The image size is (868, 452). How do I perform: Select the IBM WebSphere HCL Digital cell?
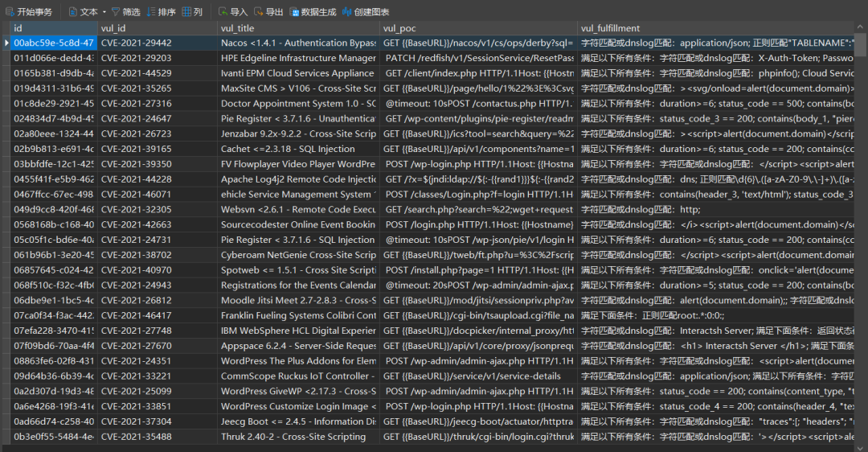click(x=298, y=331)
